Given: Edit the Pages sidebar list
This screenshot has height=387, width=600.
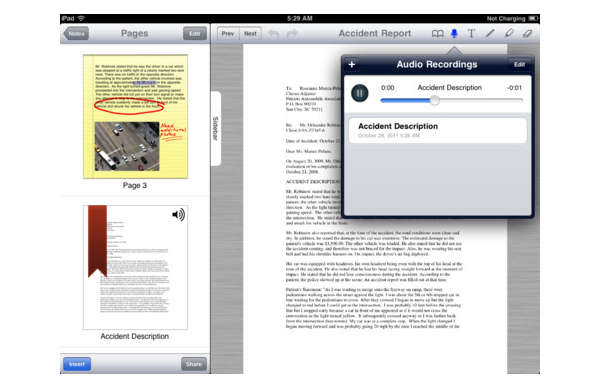Looking at the screenshot, I should 195,34.
